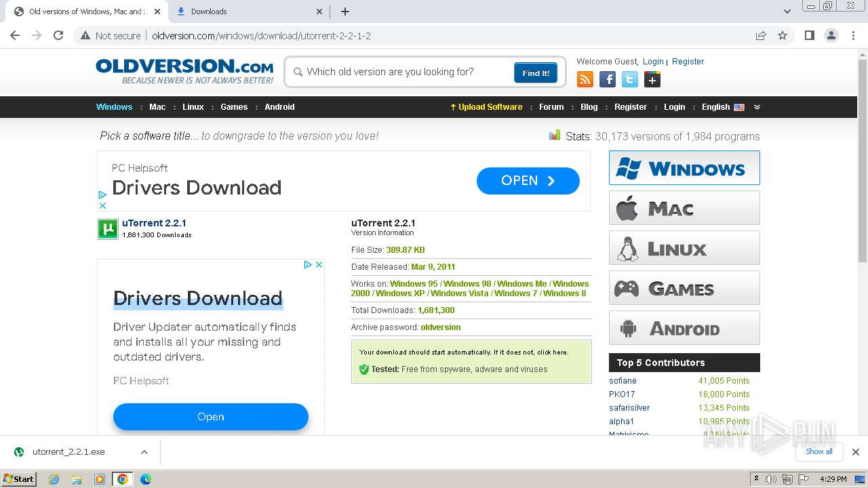Open File Explorer from taskbar
The height and width of the screenshot is (488, 868).
pos(77,479)
